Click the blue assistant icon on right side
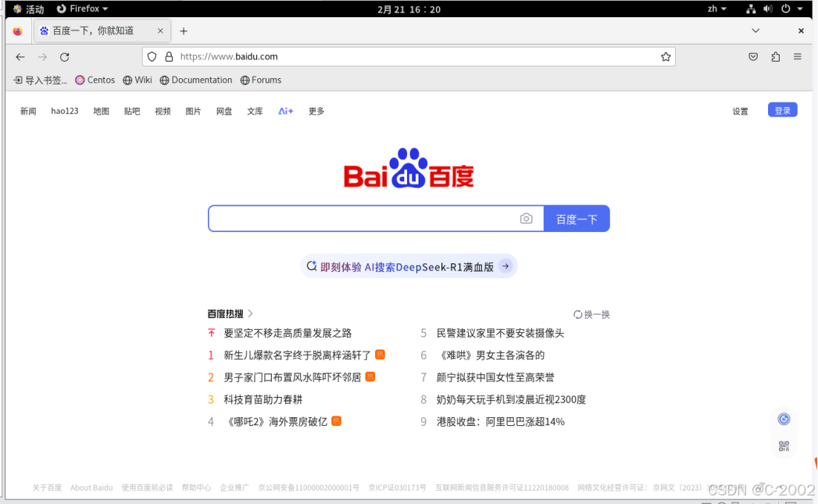 (784, 419)
